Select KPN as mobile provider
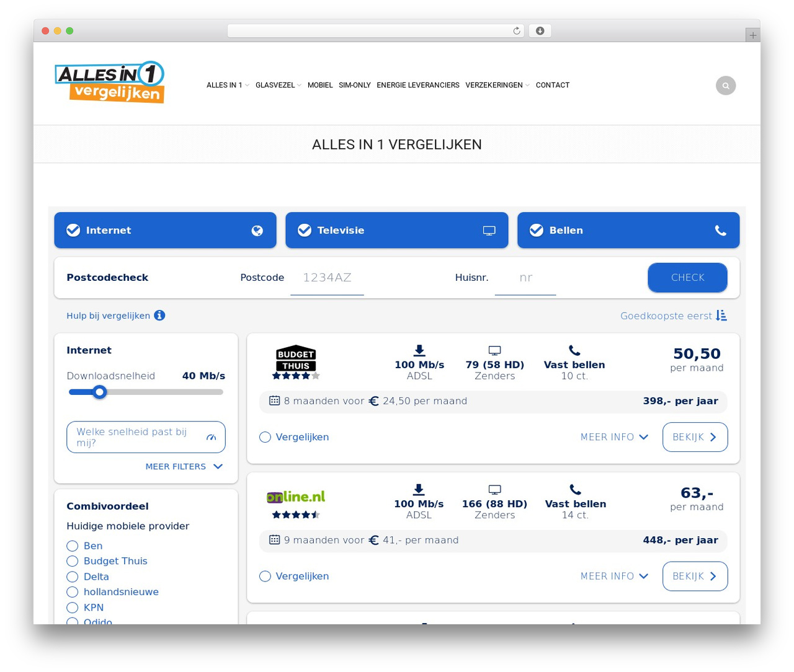This screenshot has height=672, width=794. tap(73, 608)
